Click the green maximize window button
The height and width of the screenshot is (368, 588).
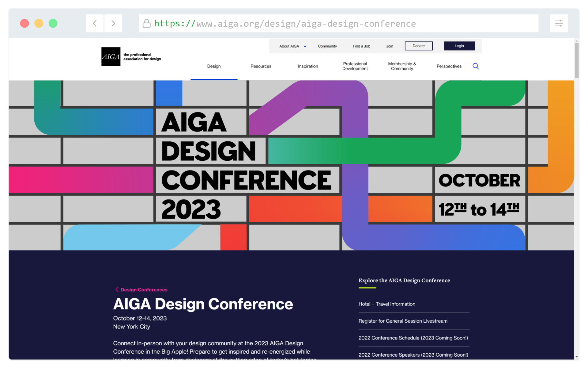[x=53, y=23]
